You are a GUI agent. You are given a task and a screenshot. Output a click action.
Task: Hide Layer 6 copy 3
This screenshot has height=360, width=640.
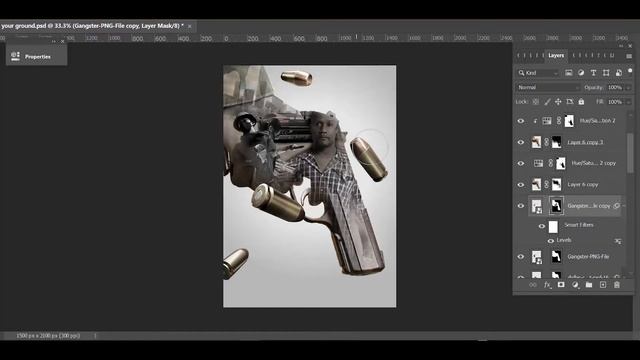click(521, 142)
